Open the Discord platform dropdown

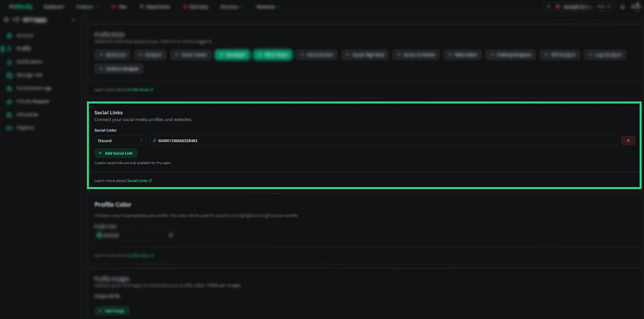coord(120,141)
